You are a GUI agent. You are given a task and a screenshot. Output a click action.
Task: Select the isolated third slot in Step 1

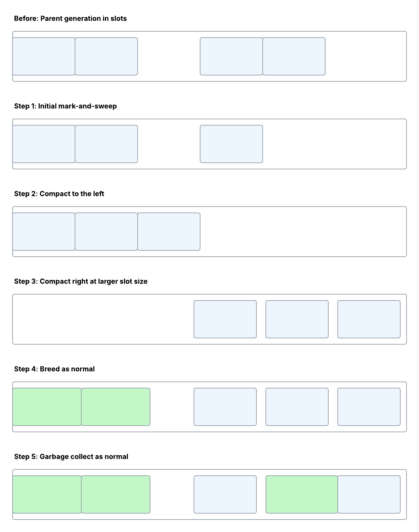pos(231,144)
